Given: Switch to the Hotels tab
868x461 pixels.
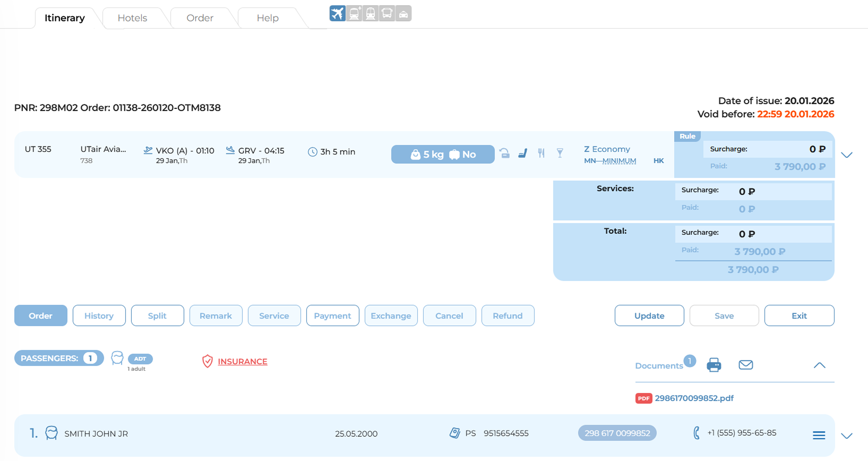Looking at the screenshot, I should point(132,18).
